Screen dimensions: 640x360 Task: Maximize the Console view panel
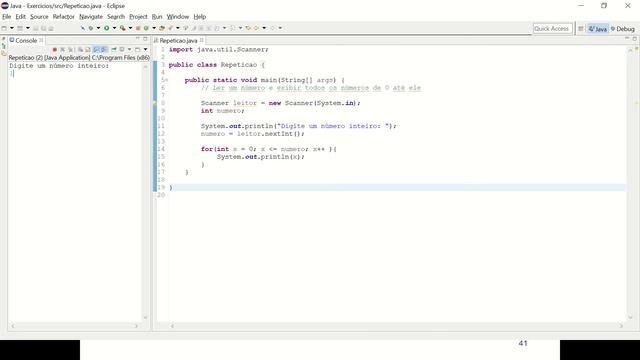tap(145, 39)
